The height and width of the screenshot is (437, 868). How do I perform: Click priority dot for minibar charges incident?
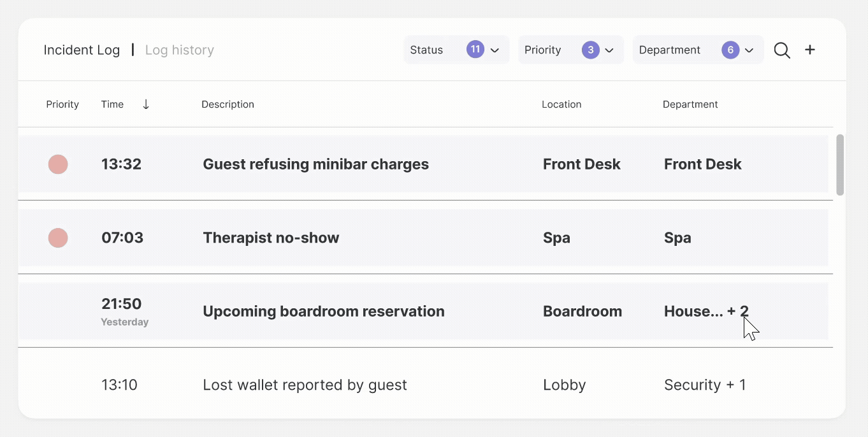point(58,164)
